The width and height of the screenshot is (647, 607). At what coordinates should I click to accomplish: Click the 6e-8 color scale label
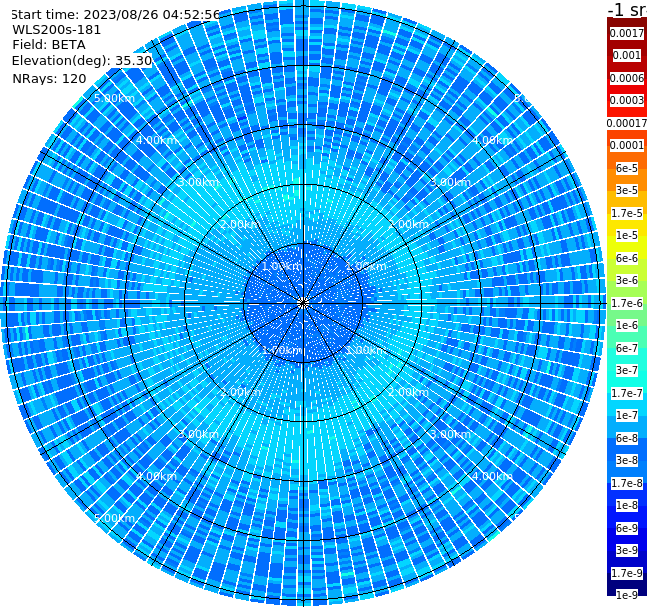point(627,438)
